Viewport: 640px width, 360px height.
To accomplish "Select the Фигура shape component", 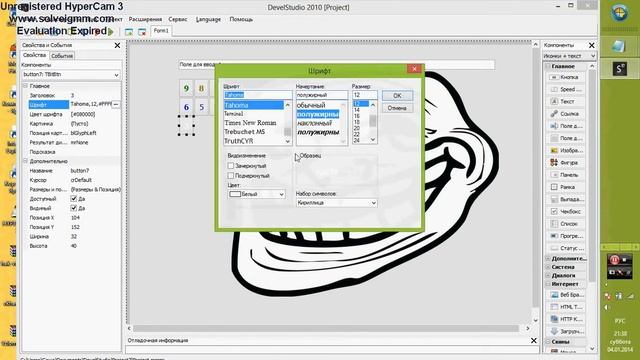I will (565, 163).
